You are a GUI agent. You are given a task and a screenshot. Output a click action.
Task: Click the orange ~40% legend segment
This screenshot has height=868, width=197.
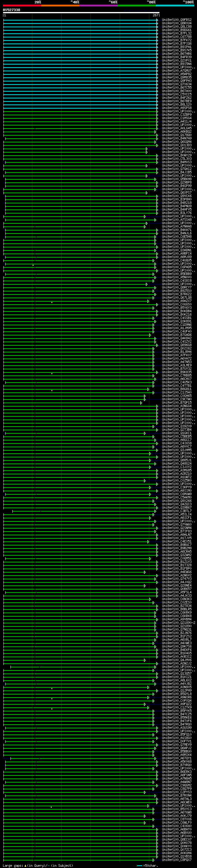coord(60,6)
